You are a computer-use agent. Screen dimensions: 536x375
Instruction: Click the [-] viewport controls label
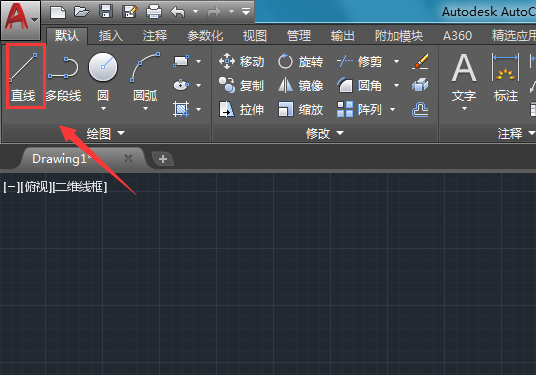11,187
